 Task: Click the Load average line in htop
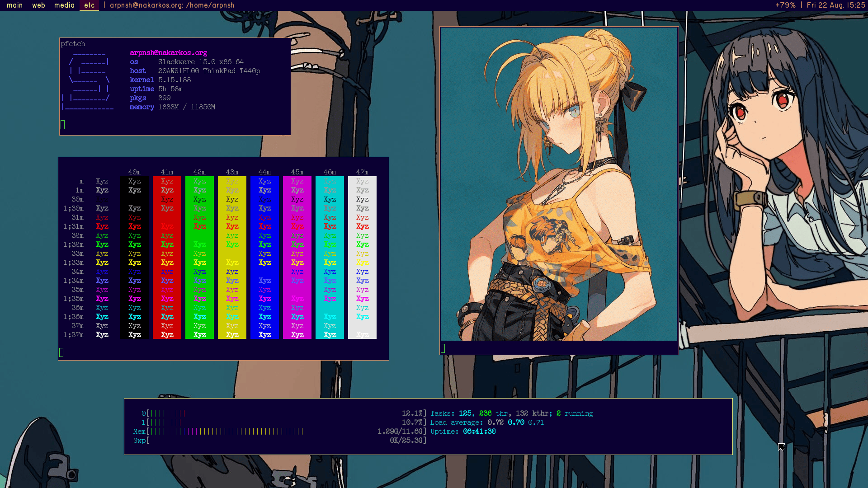pyautogui.click(x=487, y=422)
